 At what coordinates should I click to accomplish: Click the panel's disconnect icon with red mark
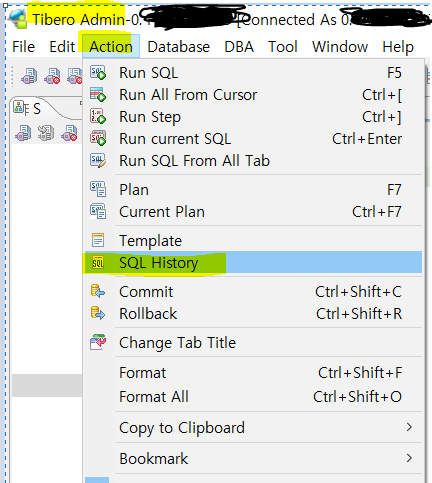[x=69, y=133]
